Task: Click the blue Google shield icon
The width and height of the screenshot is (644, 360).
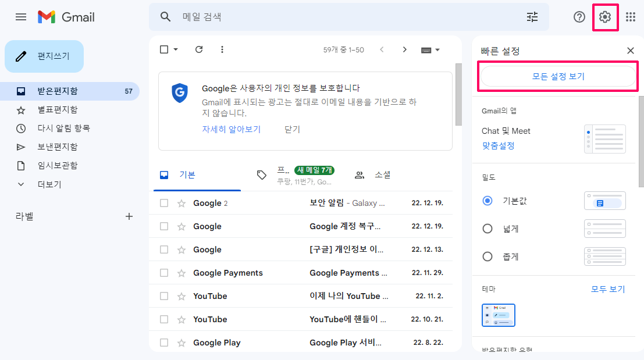Action: click(x=180, y=93)
